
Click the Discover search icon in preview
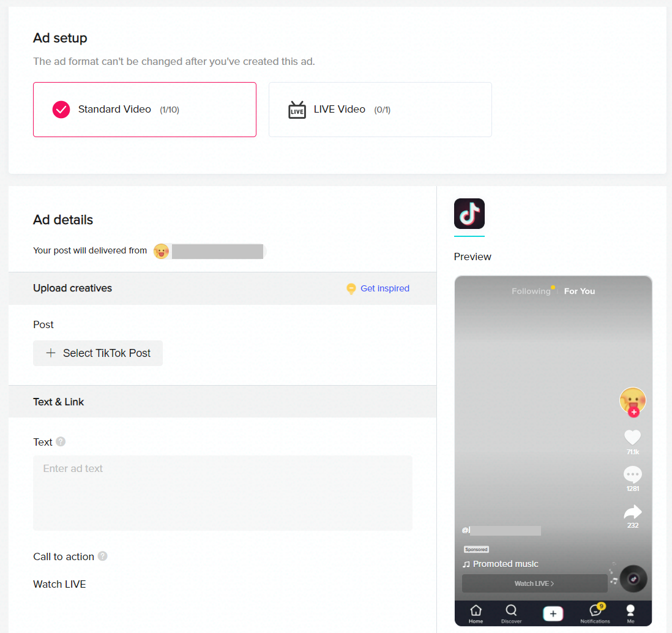511,612
